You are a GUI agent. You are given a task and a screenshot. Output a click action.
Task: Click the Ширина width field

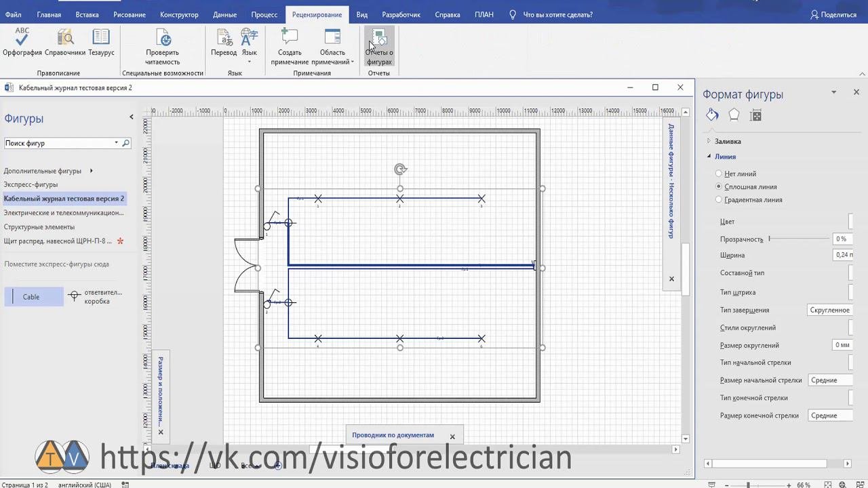point(843,256)
